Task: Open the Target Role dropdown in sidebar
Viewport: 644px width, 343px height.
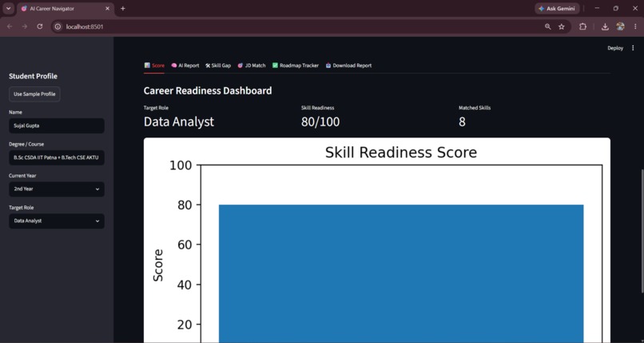Action: 56,221
